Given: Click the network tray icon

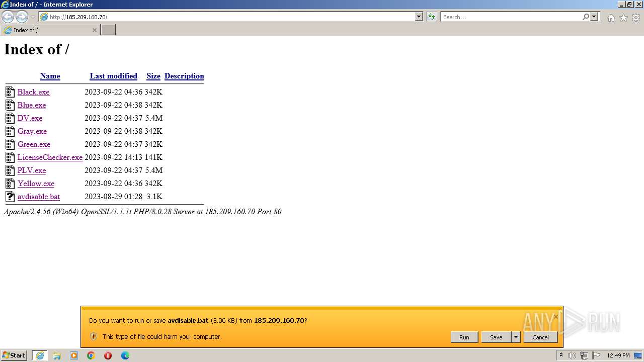Looking at the screenshot, I should (x=584, y=355).
